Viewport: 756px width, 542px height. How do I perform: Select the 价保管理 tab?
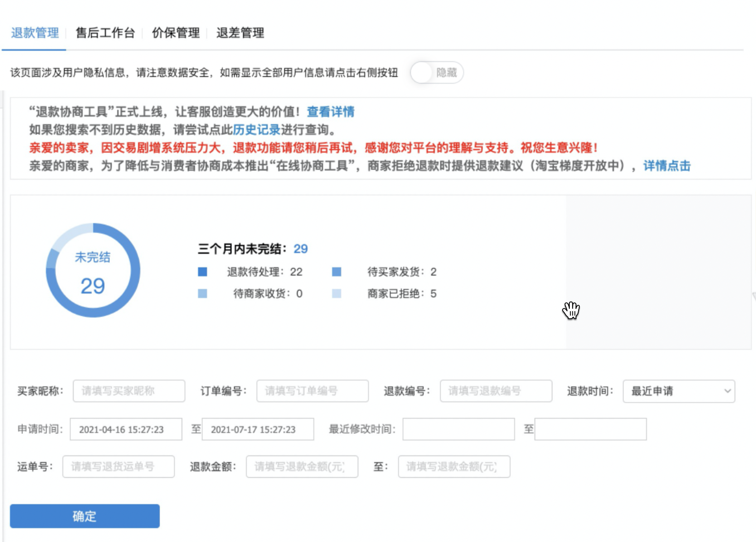pos(176,33)
